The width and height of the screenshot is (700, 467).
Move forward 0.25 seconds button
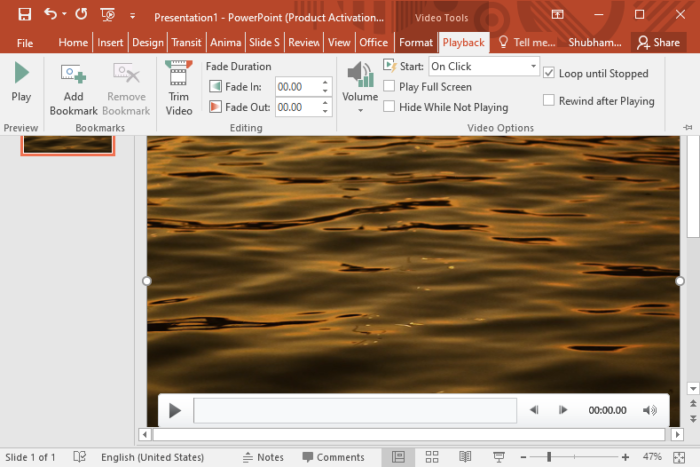tap(563, 410)
